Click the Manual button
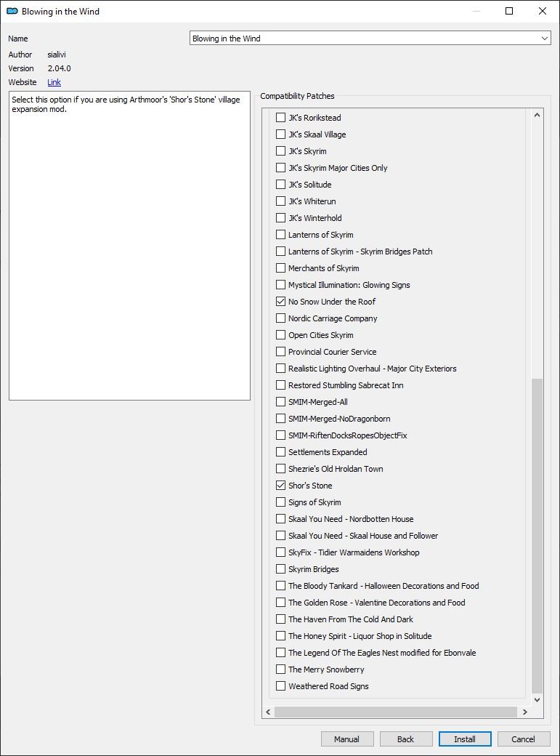Screen dimensions: 560x756 point(347,739)
